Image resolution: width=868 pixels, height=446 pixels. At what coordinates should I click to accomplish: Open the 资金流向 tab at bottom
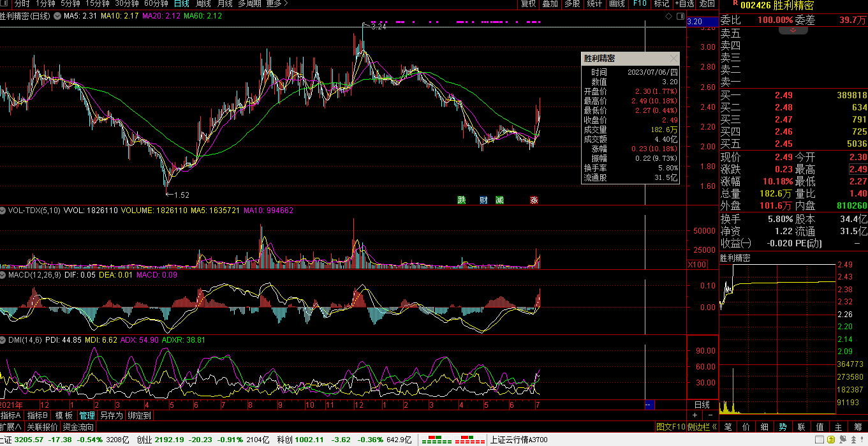(78, 427)
